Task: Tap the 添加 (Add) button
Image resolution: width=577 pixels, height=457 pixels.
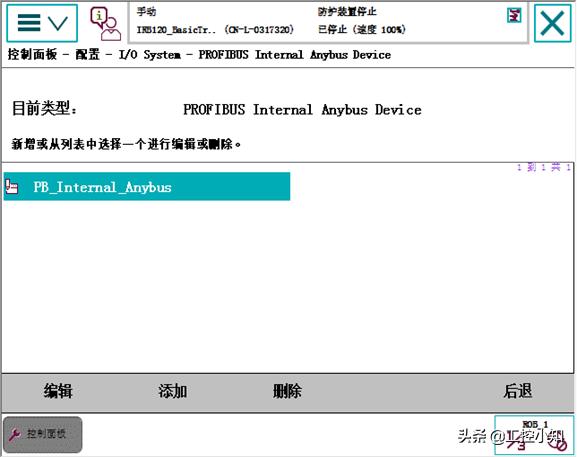Action: pos(173,391)
